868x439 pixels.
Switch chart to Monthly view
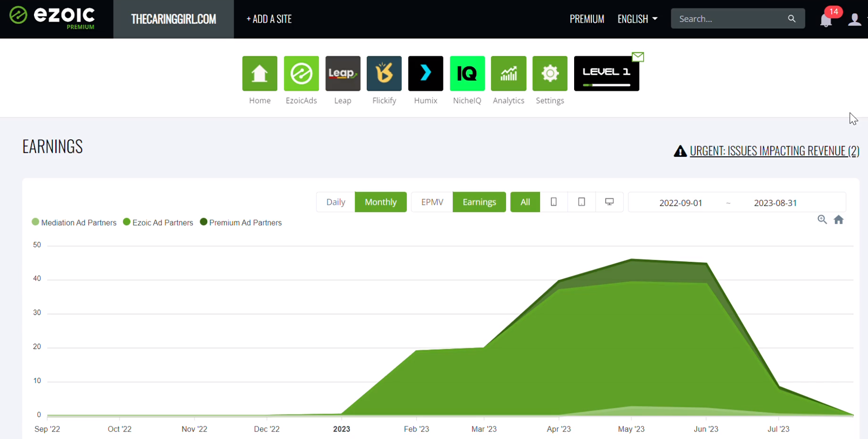[x=381, y=202]
